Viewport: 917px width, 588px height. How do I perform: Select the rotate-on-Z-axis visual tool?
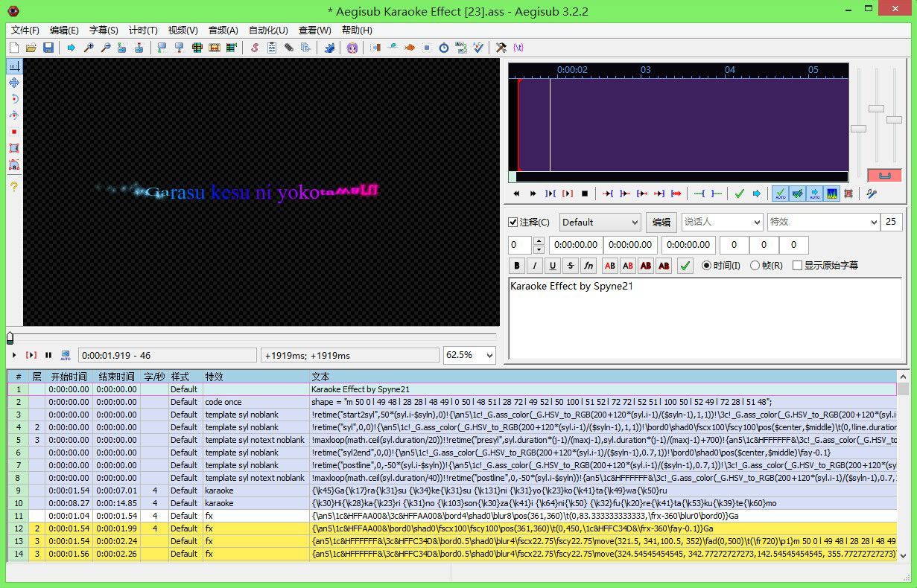pyautogui.click(x=13, y=99)
